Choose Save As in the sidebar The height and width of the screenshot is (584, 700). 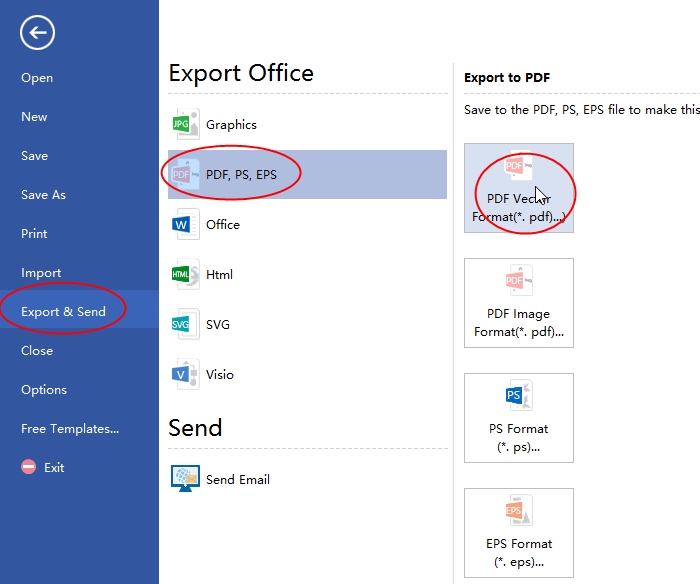click(x=43, y=195)
